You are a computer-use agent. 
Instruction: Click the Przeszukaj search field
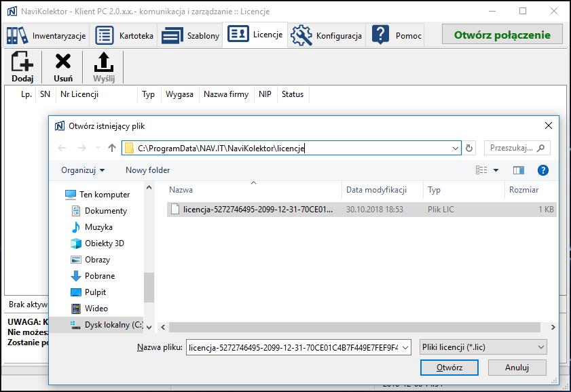point(517,148)
